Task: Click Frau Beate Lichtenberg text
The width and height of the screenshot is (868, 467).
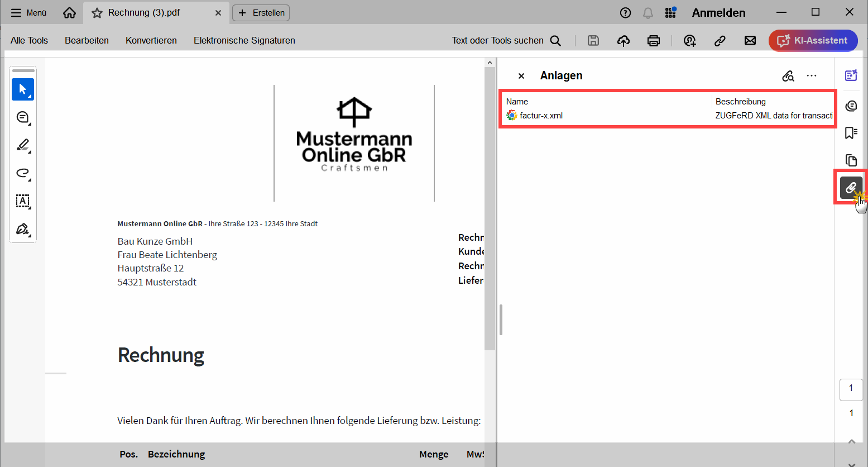Action: tap(167, 255)
